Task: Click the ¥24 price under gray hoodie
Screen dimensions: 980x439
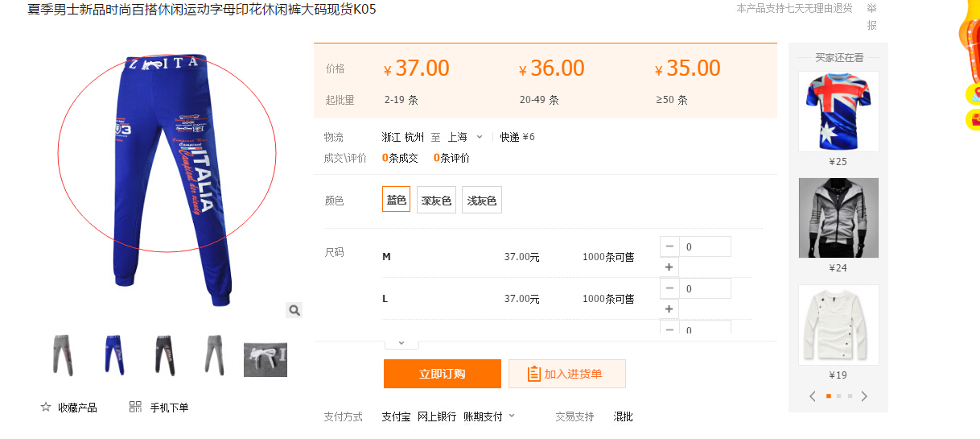Action: 838,267
